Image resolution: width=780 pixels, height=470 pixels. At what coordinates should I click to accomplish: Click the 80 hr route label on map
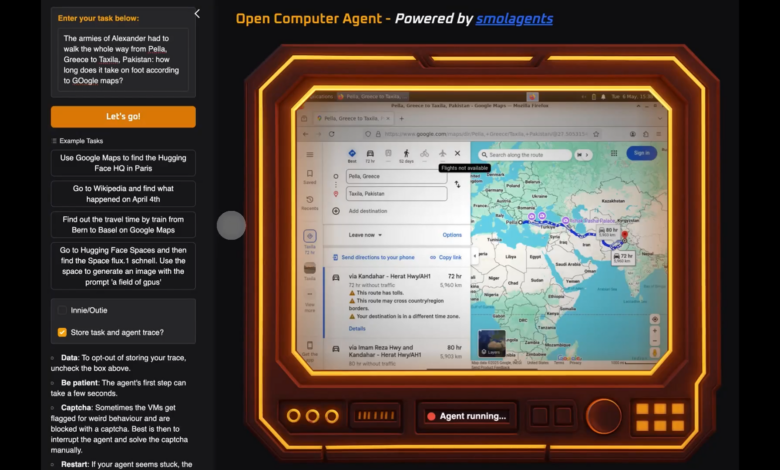click(x=608, y=231)
